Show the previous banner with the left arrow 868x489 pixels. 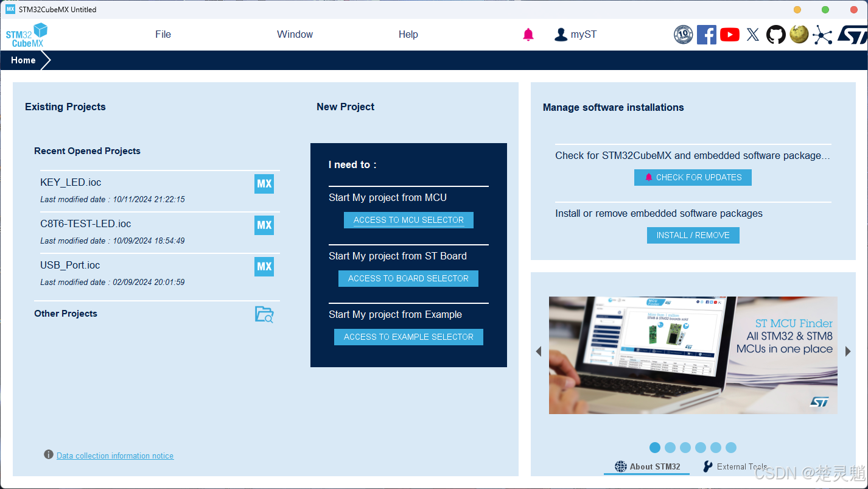coord(538,351)
